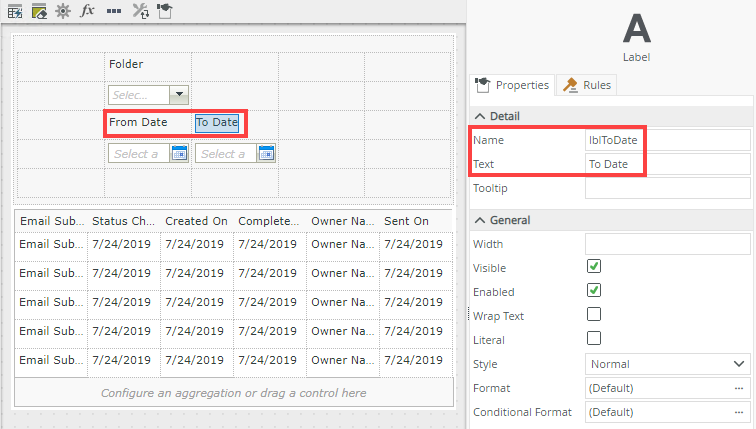Select the From Date label on canvas
Image resolution: width=756 pixels, height=429 pixels.
point(138,122)
